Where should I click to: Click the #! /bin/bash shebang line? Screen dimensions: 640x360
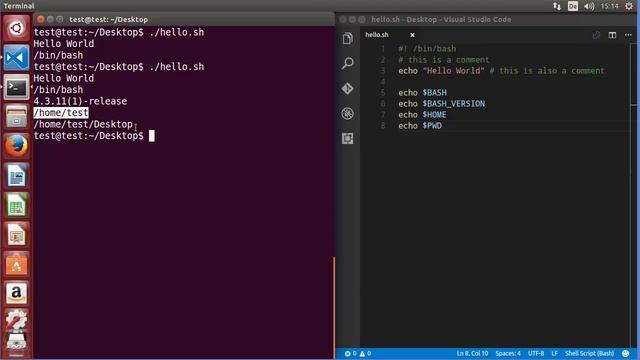427,49
